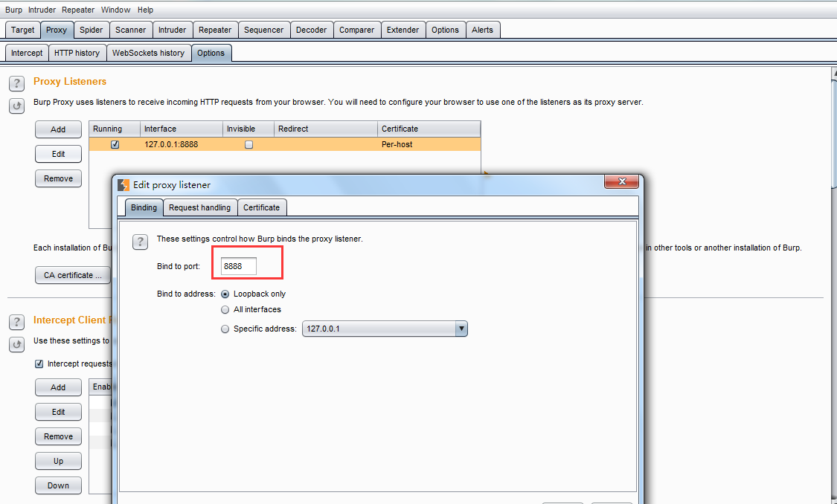The image size is (837, 504).
Task: Click Certificate column header
Action: [429, 129]
